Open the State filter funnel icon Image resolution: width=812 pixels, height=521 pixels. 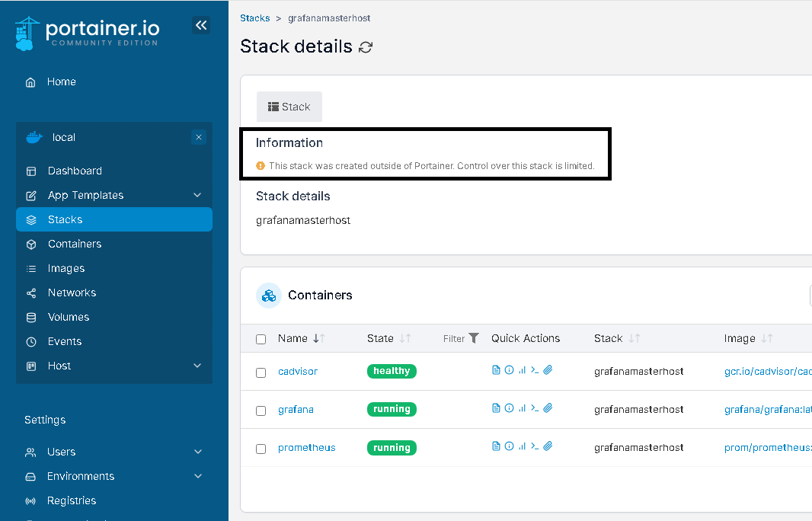pos(474,338)
